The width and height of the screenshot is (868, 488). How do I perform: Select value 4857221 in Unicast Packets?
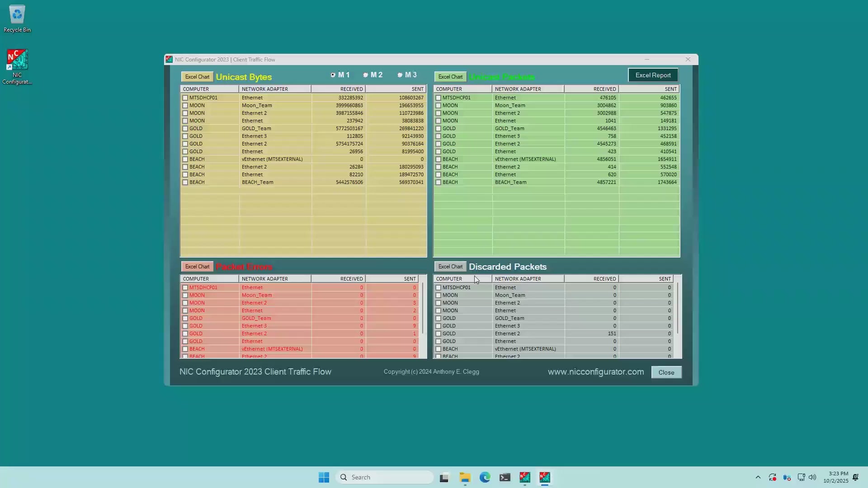pyautogui.click(x=606, y=182)
